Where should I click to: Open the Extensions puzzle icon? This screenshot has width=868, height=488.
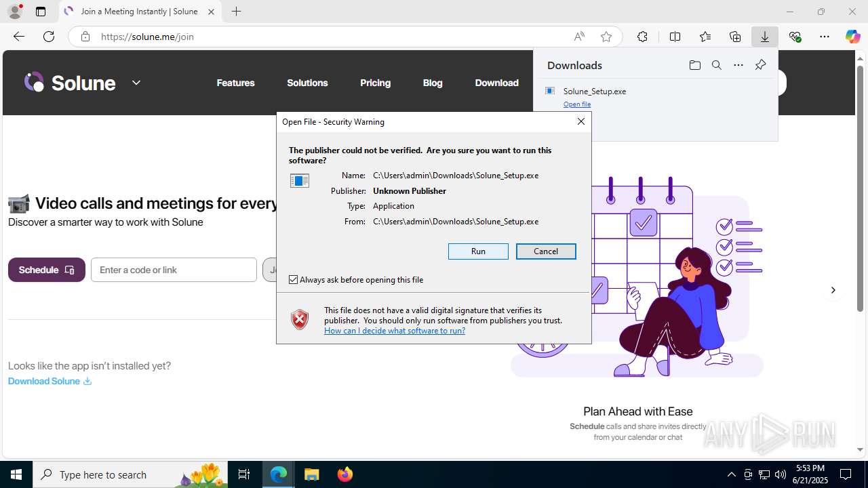click(642, 37)
